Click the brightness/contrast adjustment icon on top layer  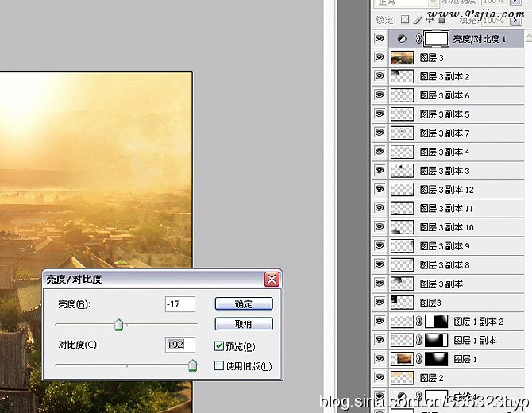(402, 39)
